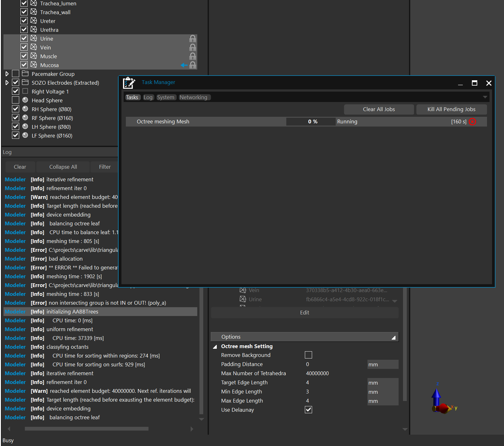The width and height of the screenshot is (504, 446).
Task: Click the mesh icon beside Muscle
Action: [34, 56]
